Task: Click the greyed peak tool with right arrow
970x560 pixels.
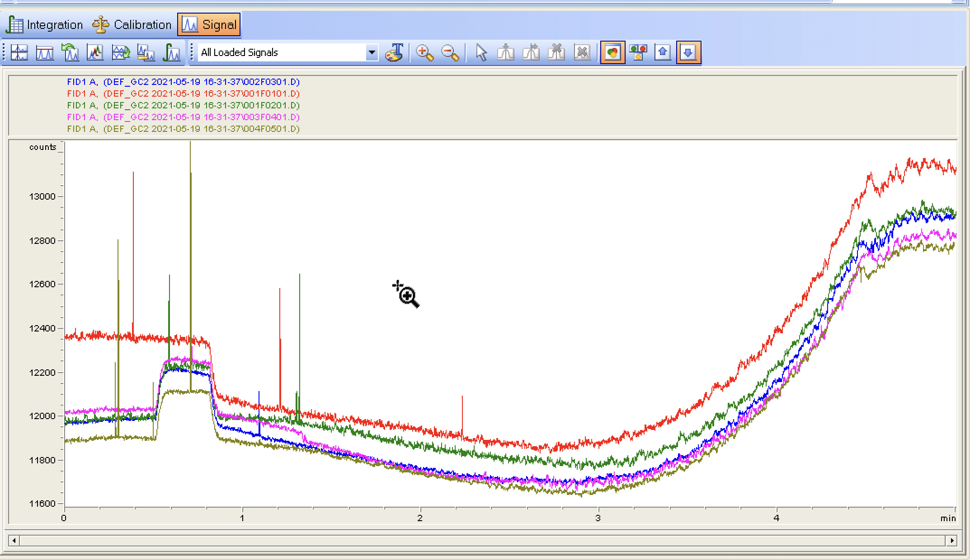Action: pyautogui.click(x=531, y=52)
